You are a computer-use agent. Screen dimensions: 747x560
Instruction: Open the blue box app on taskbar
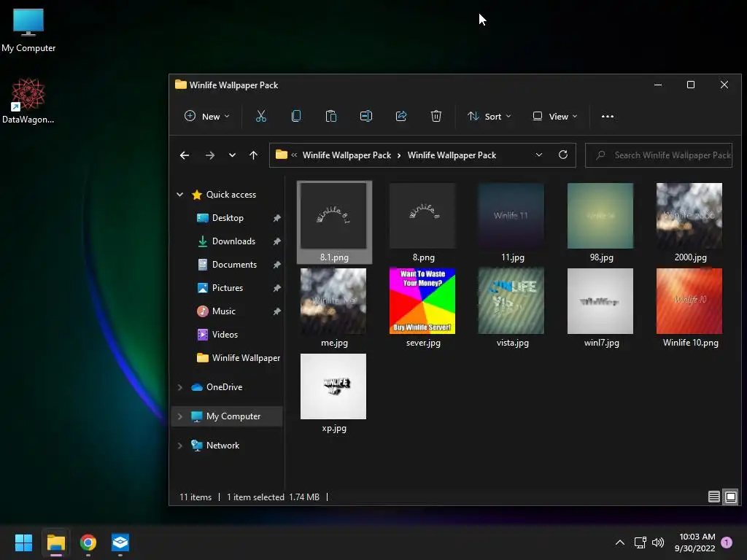click(120, 542)
